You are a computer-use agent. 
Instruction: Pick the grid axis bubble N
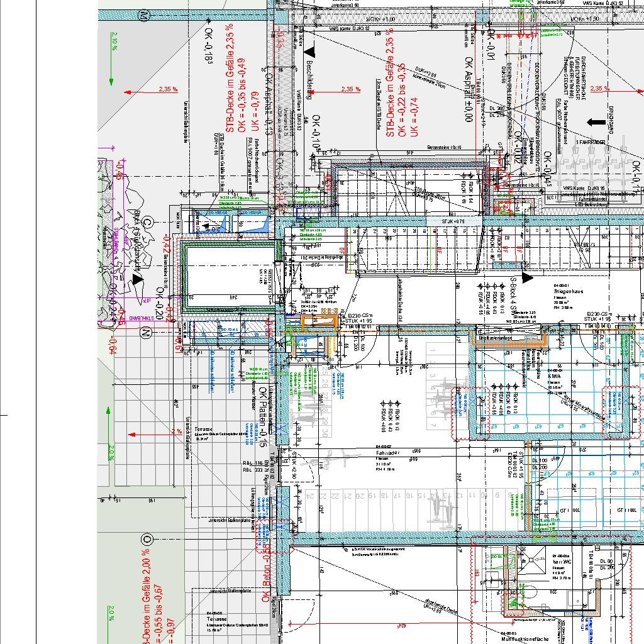147,332
